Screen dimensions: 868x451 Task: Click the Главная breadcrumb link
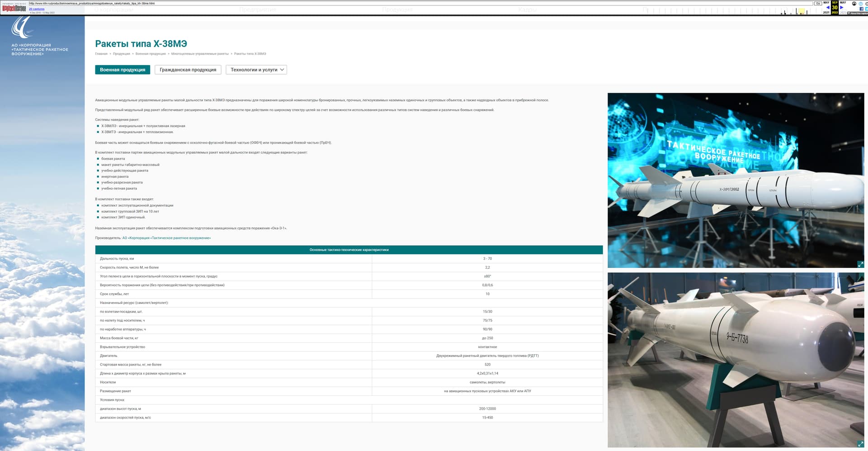(x=101, y=54)
